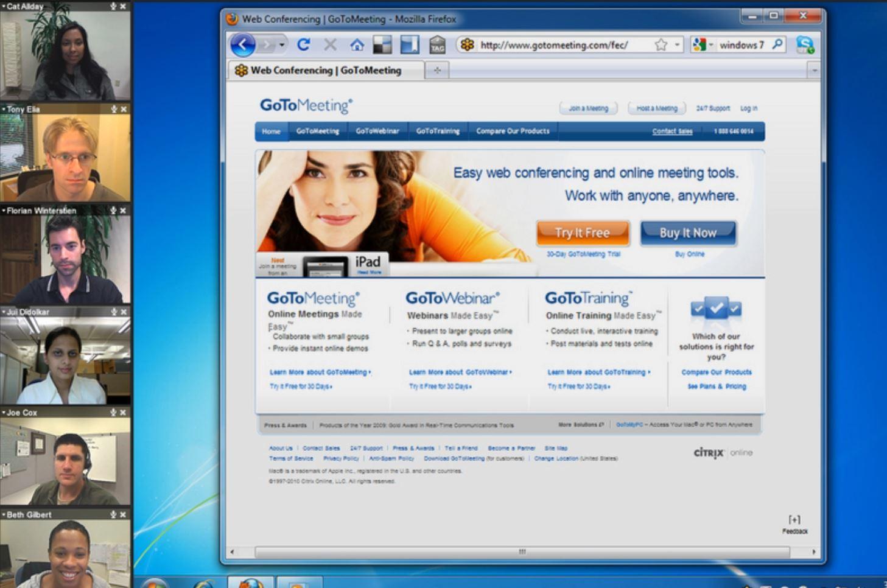Open Compare Our Products in the nav bar
The height and width of the screenshot is (588, 887).
pos(513,131)
